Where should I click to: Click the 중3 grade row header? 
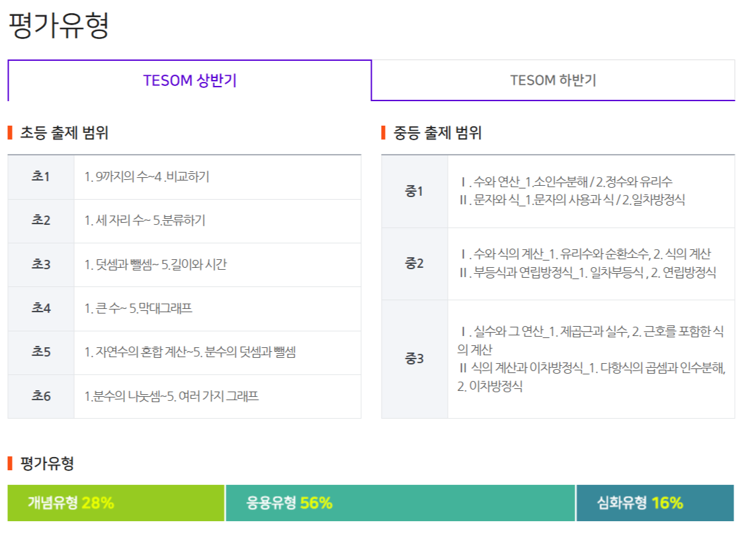(414, 358)
